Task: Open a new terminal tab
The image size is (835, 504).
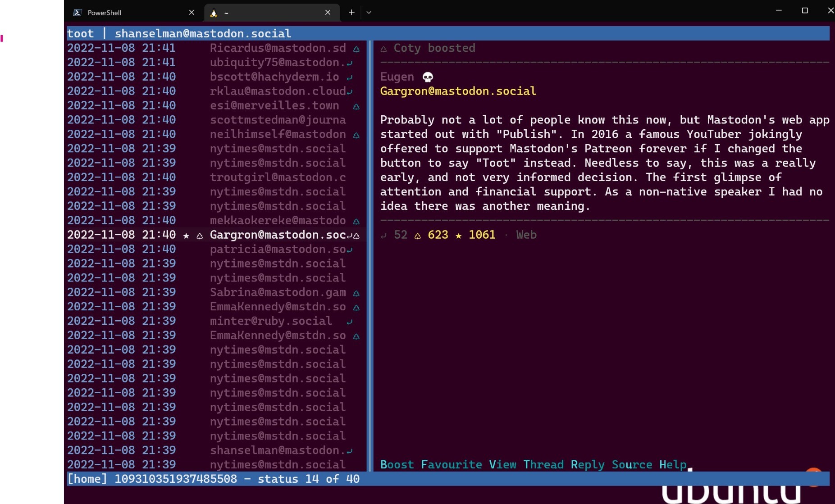Action: pyautogui.click(x=351, y=13)
